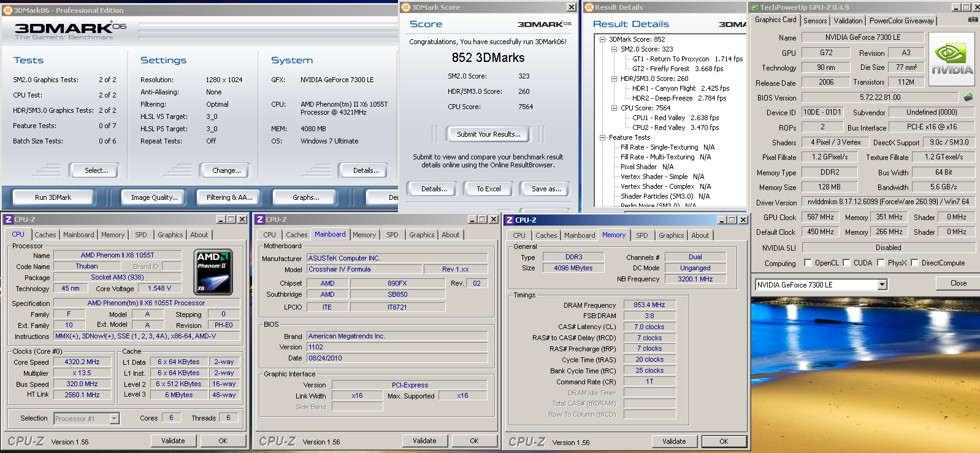This screenshot has height=453, width=980.
Task: Close the 3DMark Score dialog
Action: click(572, 7)
